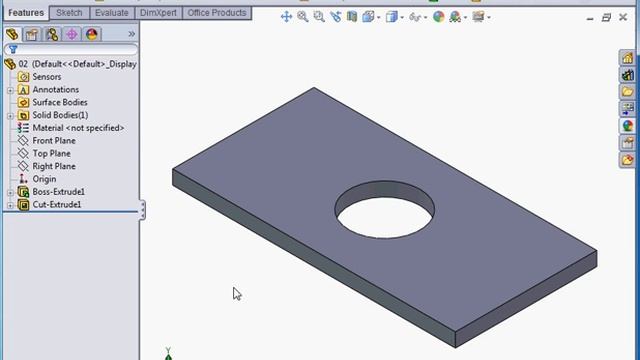
Task: Expand the Solid Bodies(1) node
Action: (10, 116)
